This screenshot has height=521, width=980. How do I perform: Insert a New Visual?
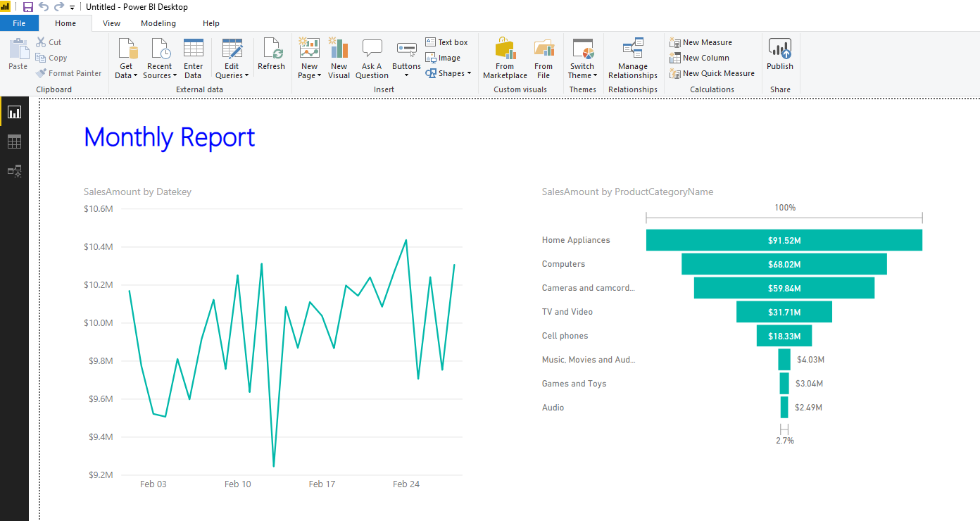click(339, 58)
